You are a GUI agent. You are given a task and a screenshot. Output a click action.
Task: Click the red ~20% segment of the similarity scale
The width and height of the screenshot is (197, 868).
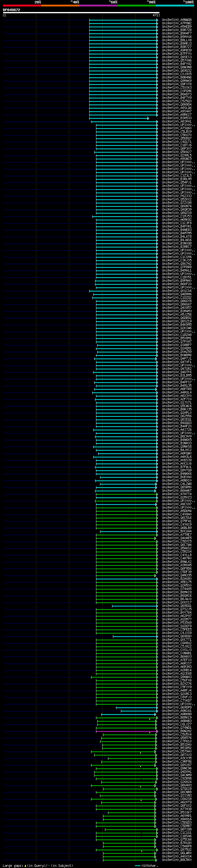pos(22,6)
